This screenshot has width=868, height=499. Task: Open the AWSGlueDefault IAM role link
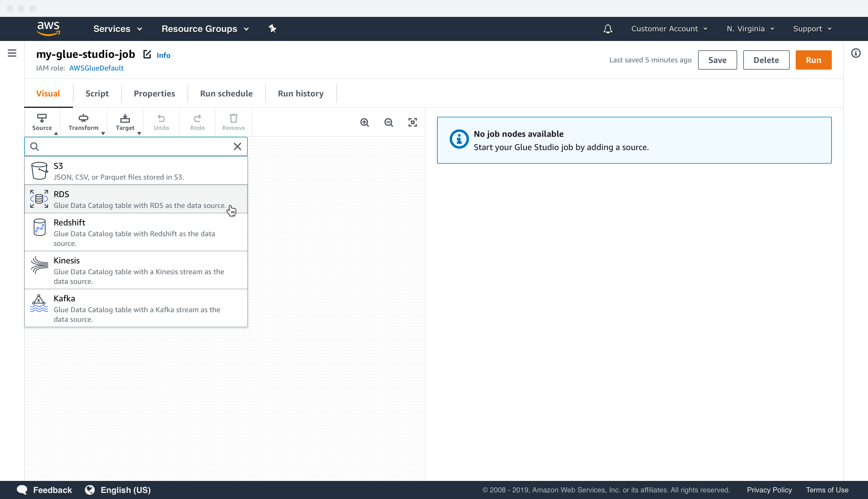[96, 68]
